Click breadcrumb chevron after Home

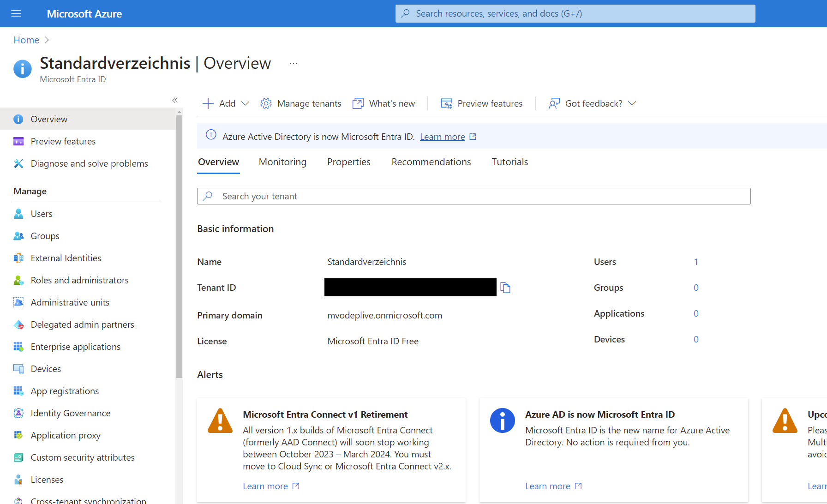(47, 40)
